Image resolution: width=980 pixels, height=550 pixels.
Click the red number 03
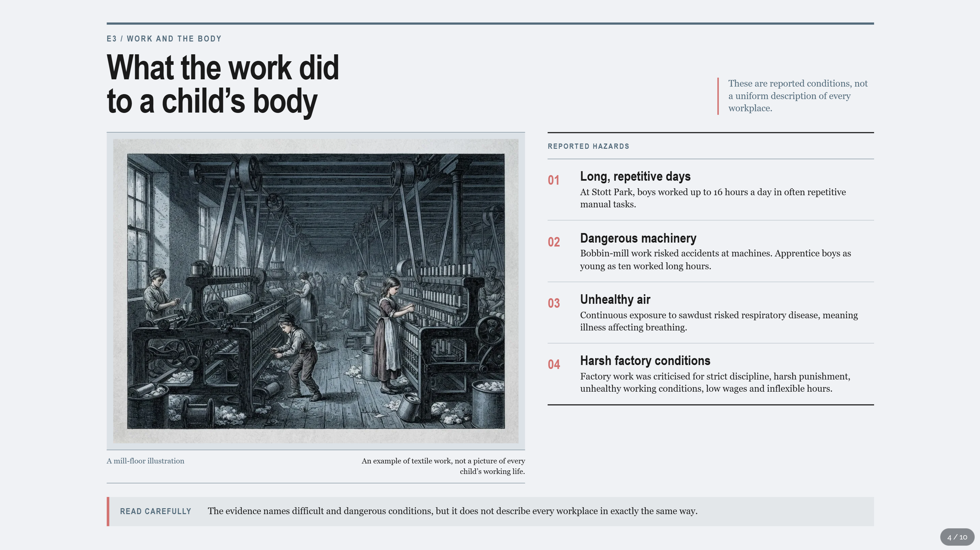click(x=554, y=303)
